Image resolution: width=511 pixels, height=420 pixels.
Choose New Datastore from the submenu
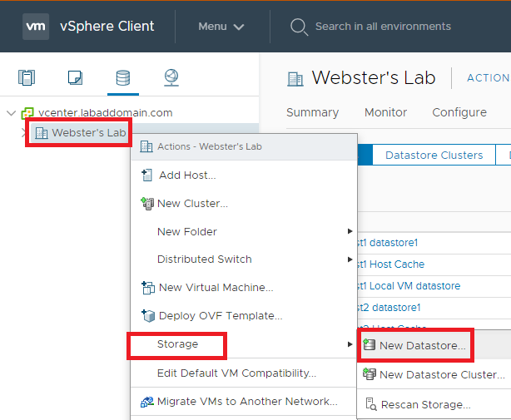tap(422, 345)
